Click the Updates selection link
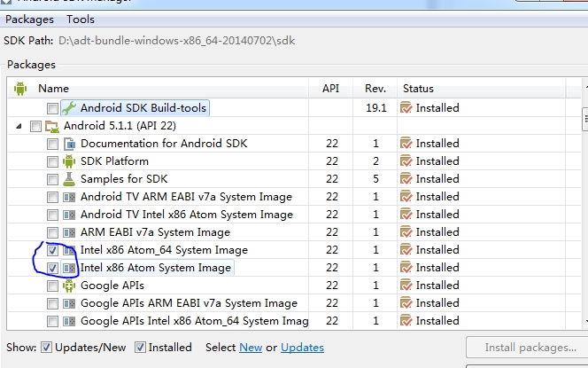588x368 pixels. [302, 348]
